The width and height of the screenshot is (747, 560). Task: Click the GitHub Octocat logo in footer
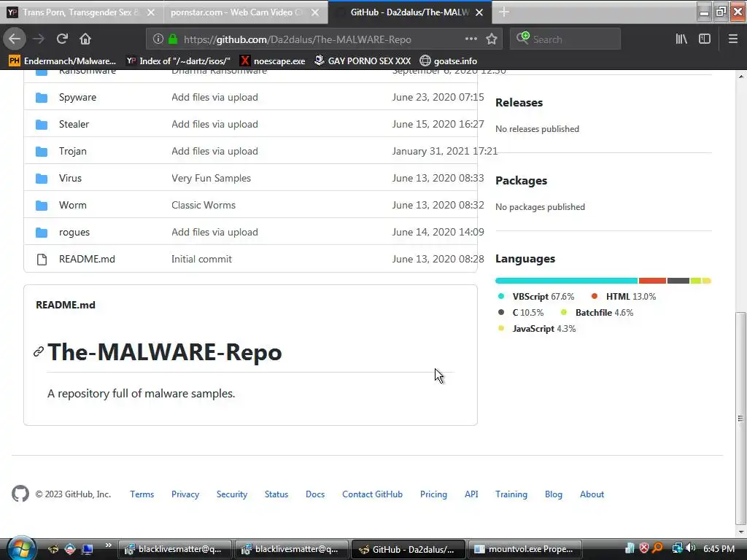click(x=20, y=494)
